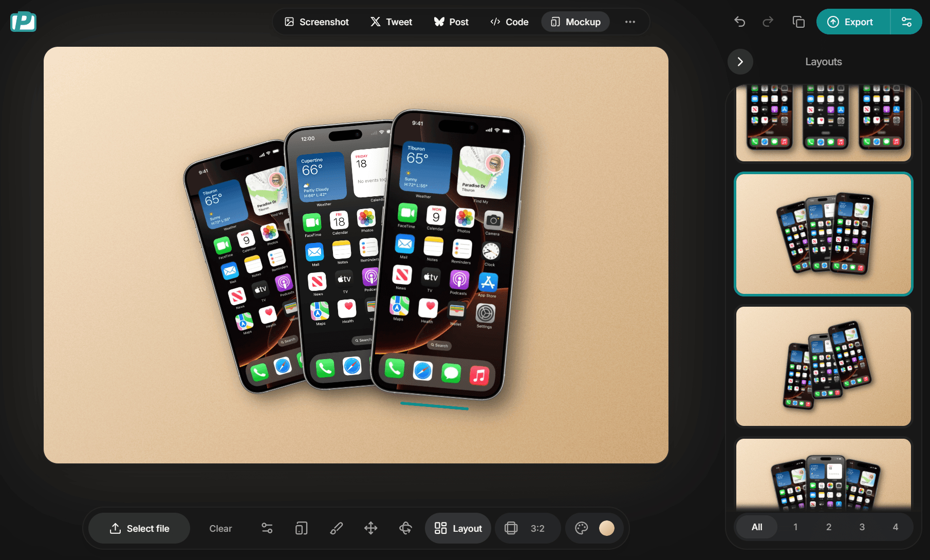Click the undo arrow at top right
The image size is (930, 560).
tap(739, 22)
